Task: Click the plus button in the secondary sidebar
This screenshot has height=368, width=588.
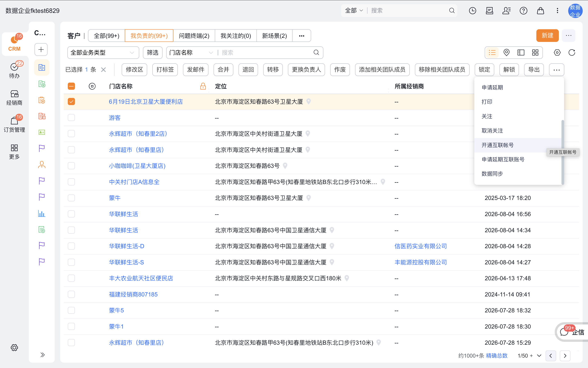Action: [x=41, y=50]
